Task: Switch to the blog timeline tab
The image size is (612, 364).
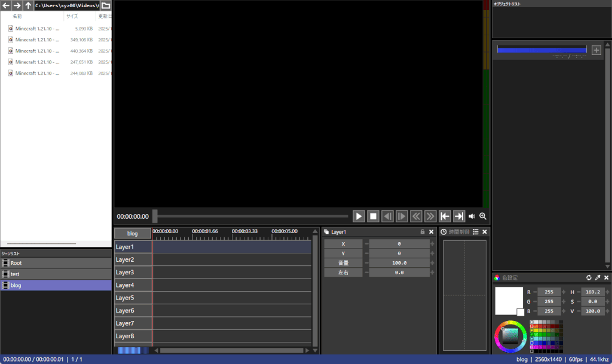Action: (x=133, y=233)
